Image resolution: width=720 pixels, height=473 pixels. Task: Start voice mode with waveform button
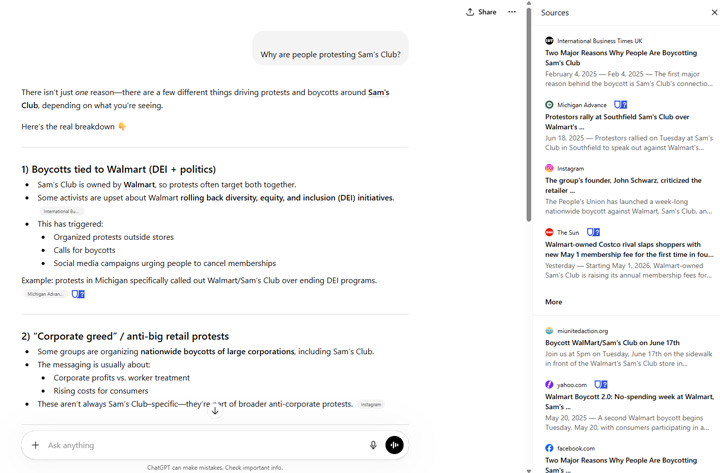coord(394,445)
